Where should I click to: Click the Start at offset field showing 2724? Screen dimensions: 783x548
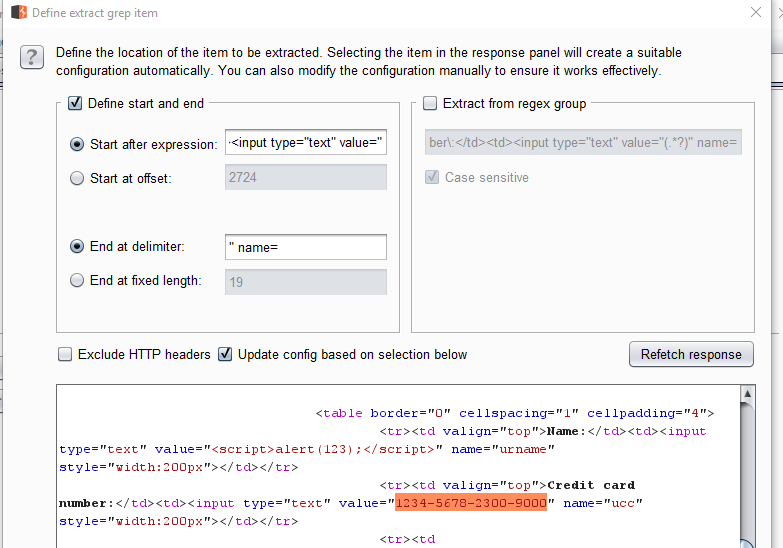click(306, 177)
